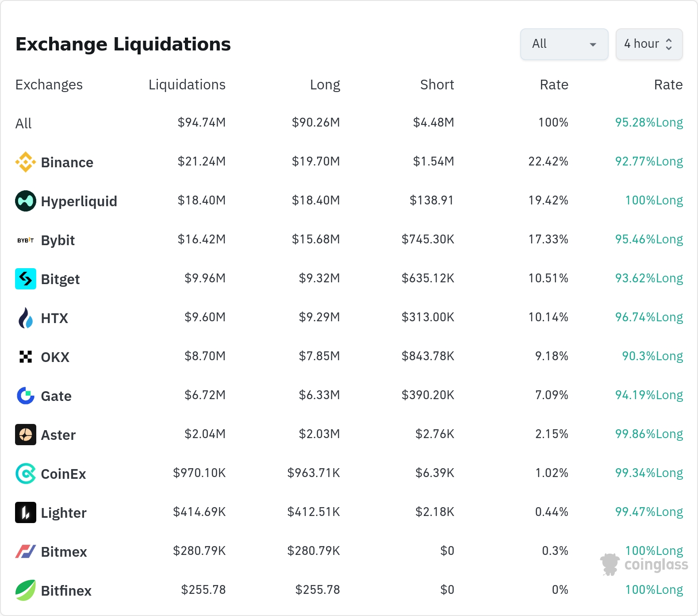Click the OKX logo icon
Screen dimensions: 698x616
[26, 357]
